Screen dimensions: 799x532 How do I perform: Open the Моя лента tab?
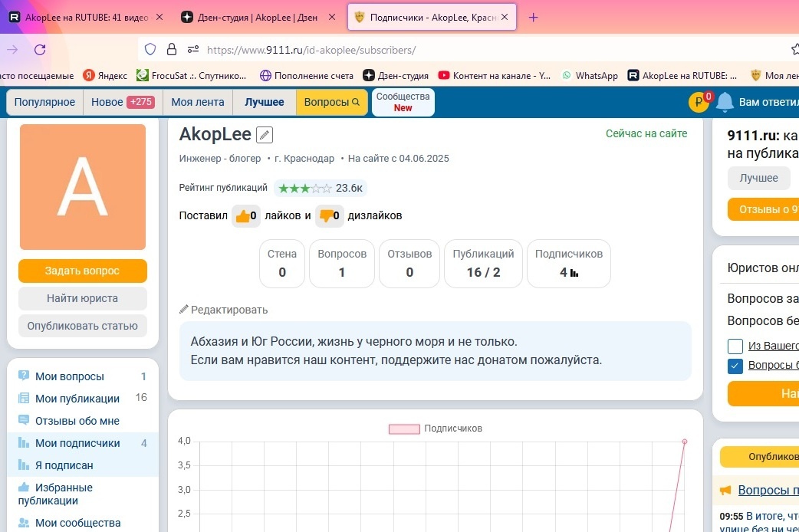coord(198,102)
